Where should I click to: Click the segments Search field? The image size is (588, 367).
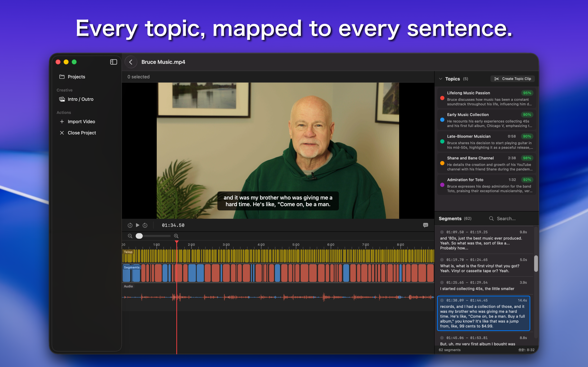(x=506, y=218)
